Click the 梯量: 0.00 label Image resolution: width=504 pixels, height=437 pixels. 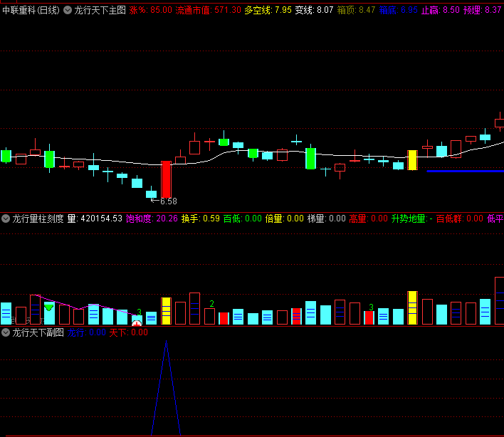pos(327,218)
